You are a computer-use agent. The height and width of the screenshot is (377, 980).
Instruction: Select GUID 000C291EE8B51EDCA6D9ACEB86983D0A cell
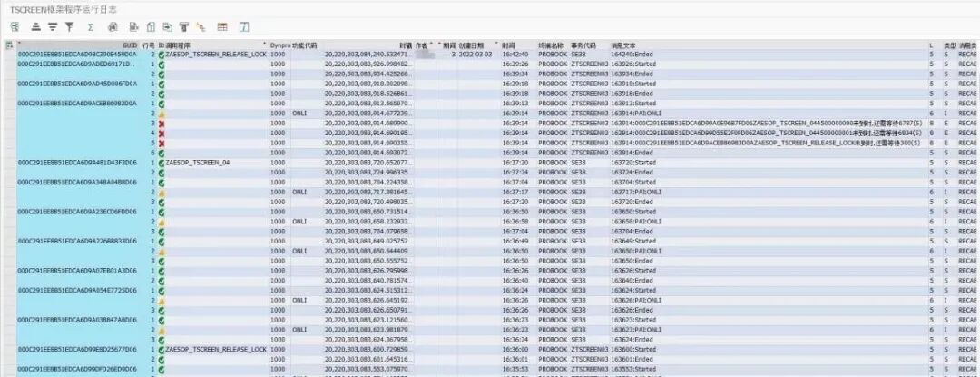coord(77,104)
